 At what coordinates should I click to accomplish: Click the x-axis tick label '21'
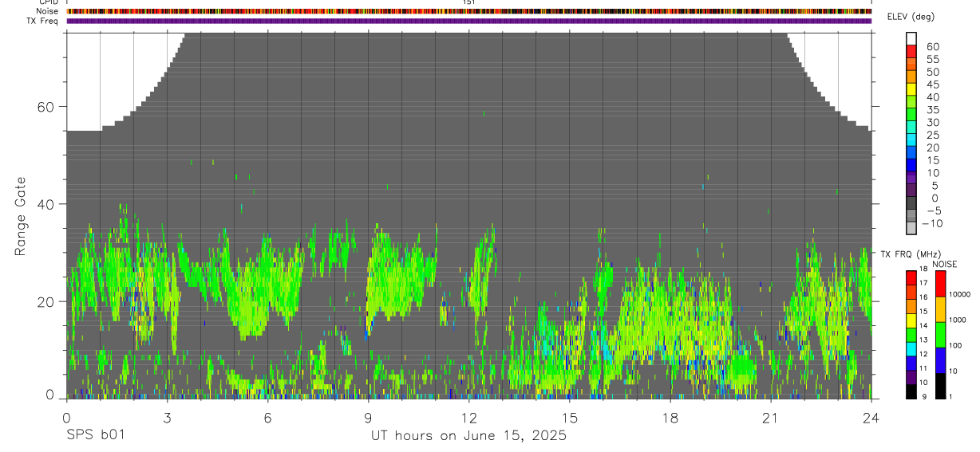tap(770, 418)
